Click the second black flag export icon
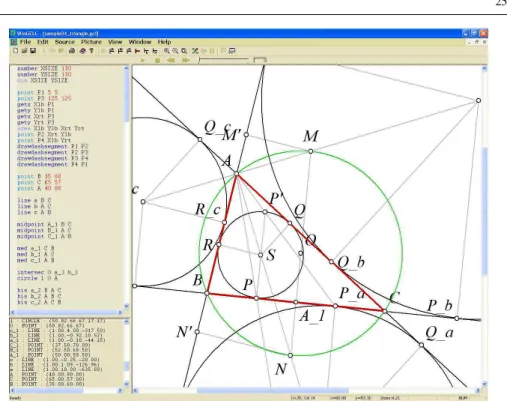This screenshot has height=401, width=507. 120,51
